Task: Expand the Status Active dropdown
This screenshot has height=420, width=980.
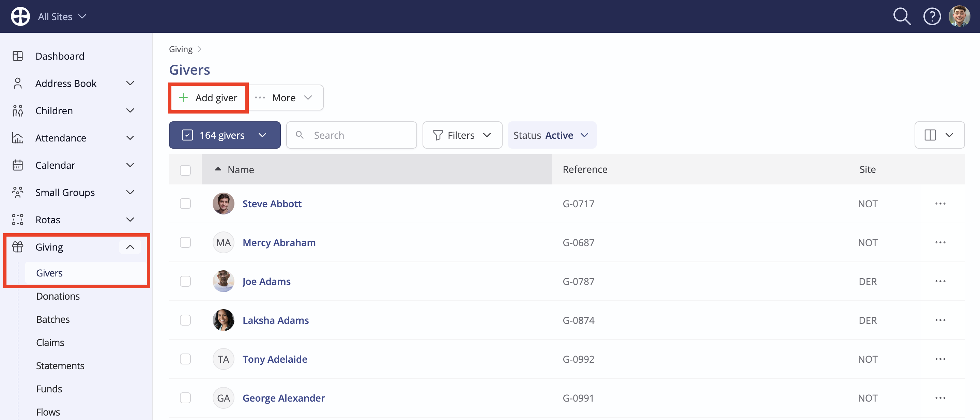Action: 552,135
